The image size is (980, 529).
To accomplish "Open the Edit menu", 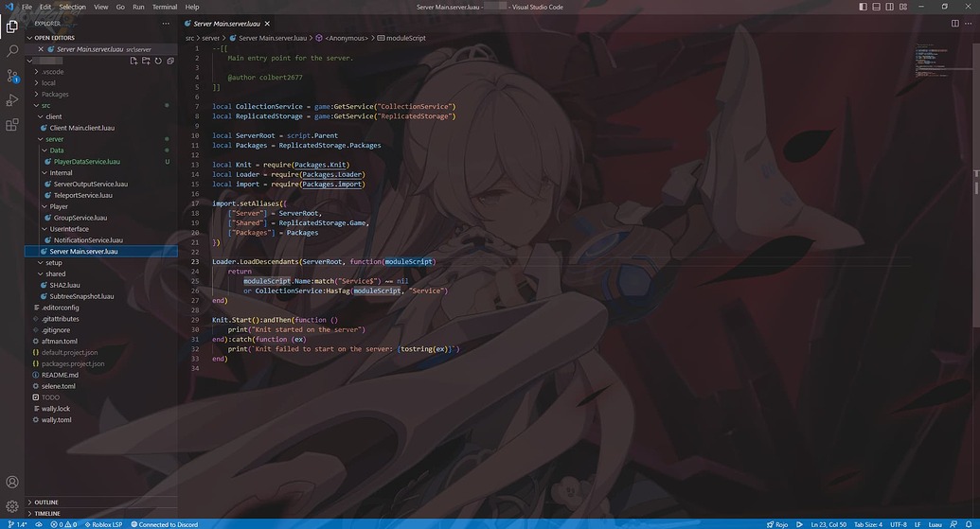I will point(45,7).
